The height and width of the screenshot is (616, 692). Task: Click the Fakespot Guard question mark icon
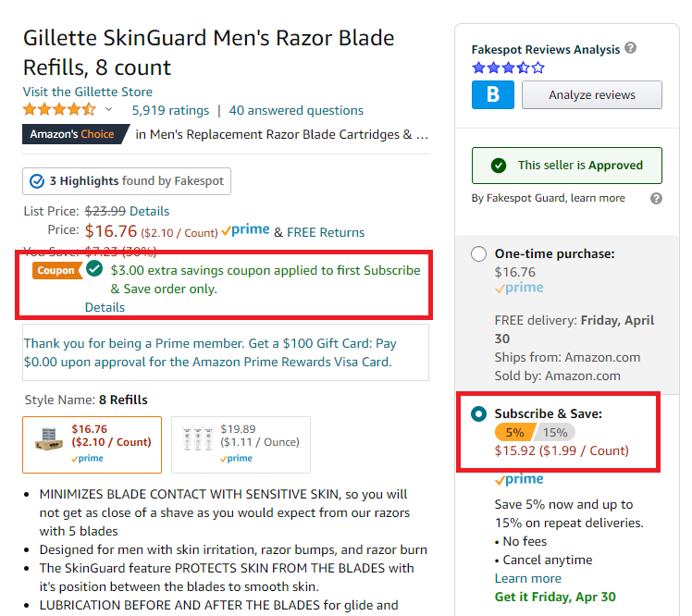tap(656, 199)
